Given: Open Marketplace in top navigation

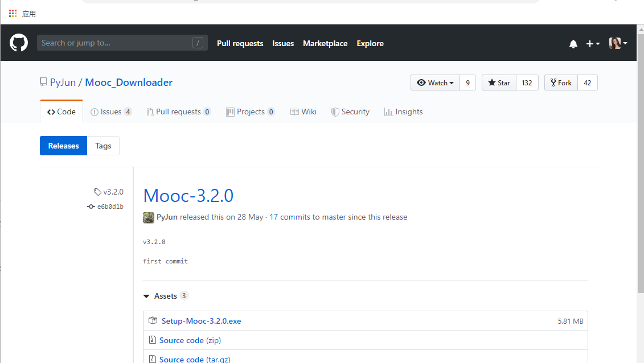Looking at the screenshot, I should (325, 43).
